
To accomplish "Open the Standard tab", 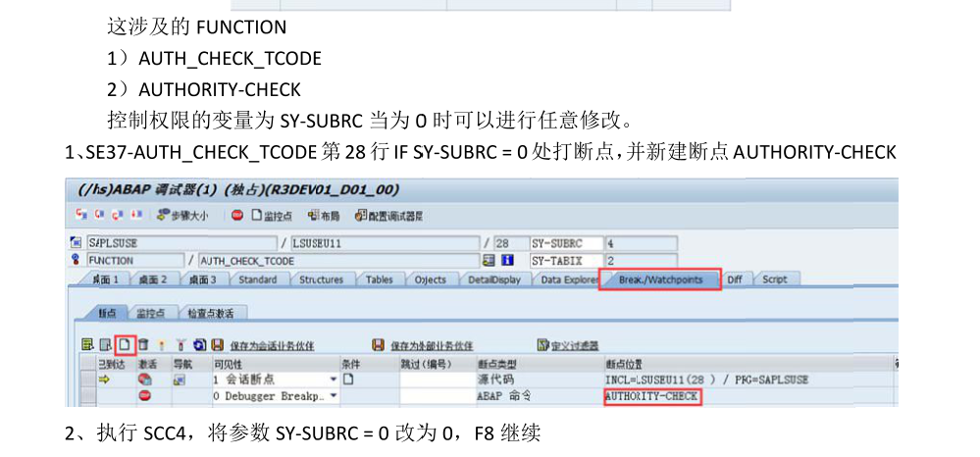I will pos(257,280).
